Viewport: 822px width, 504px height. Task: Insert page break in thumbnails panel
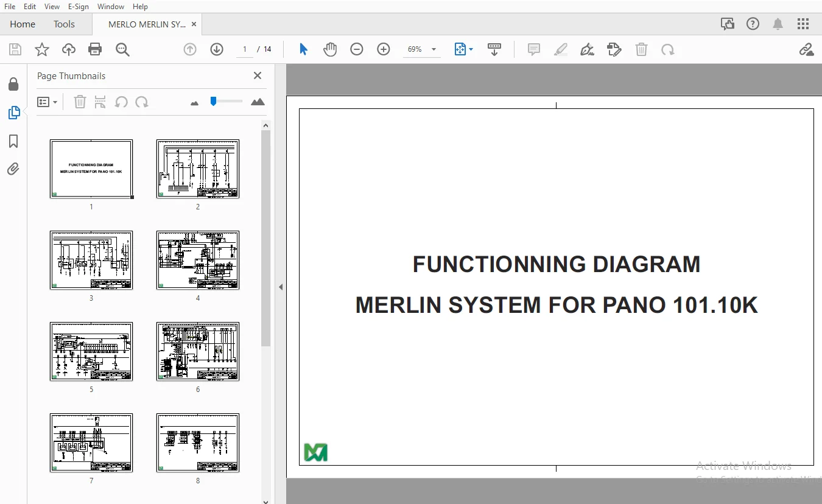click(x=100, y=102)
